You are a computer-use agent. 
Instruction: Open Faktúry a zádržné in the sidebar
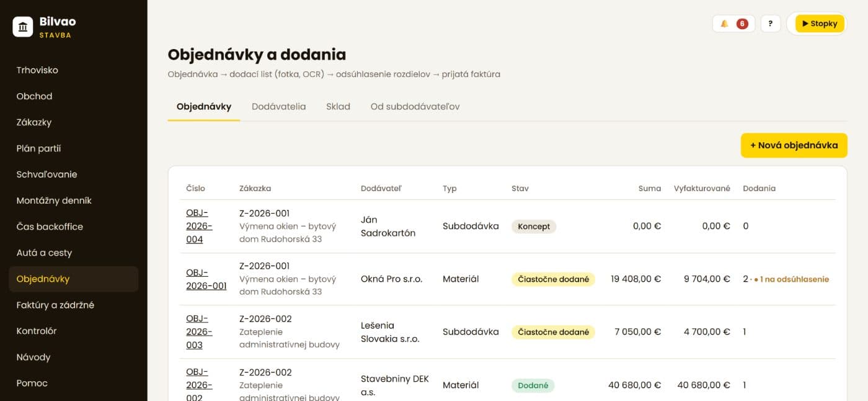(73, 305)
